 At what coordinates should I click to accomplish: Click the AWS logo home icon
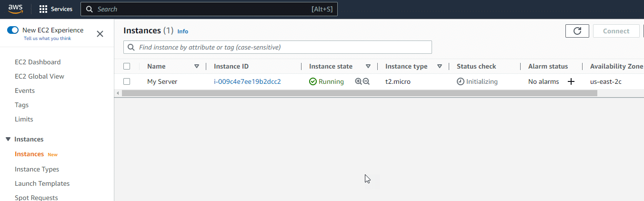[15, 9]
